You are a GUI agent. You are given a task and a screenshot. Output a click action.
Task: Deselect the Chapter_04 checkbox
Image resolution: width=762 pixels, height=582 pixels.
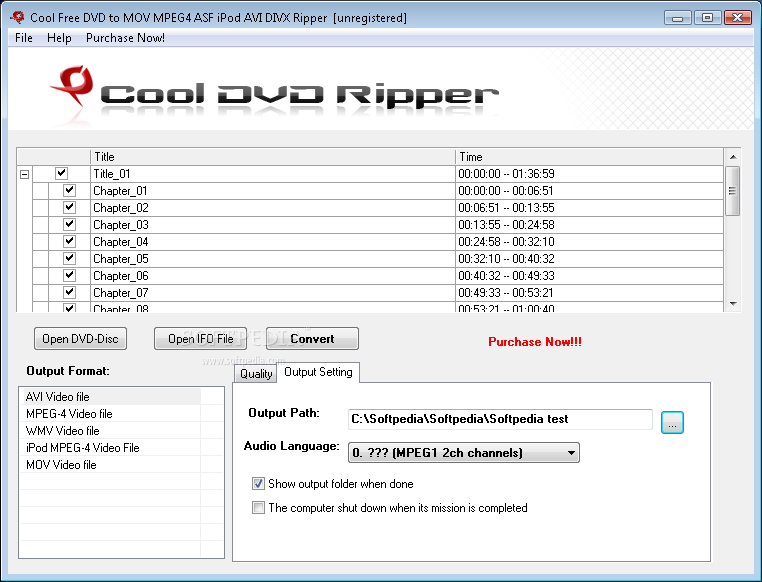pyautogui.click(x=69, y=241)
